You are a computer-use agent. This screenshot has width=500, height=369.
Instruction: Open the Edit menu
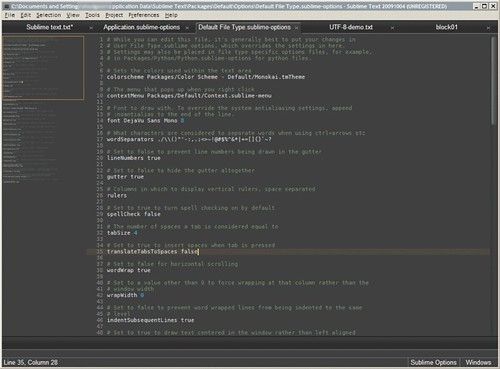26,15
